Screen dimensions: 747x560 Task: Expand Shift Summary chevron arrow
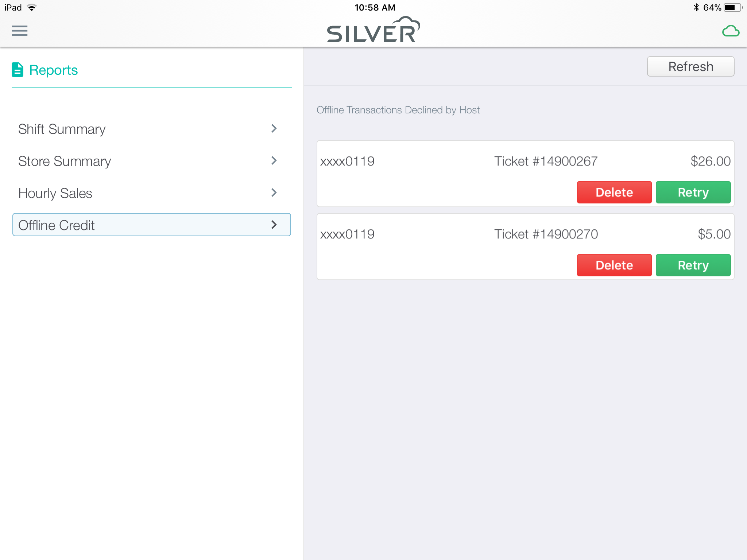pyautogui.click(x=274, y=128)
